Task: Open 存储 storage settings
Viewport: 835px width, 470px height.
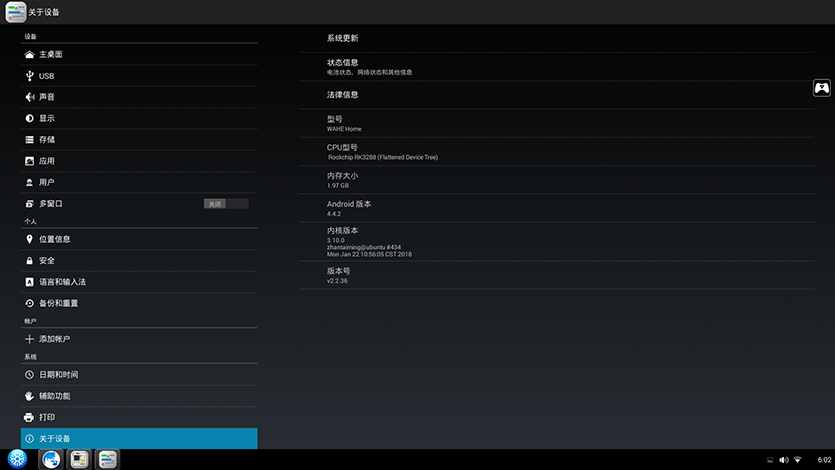Action: [x=47, y=140]
